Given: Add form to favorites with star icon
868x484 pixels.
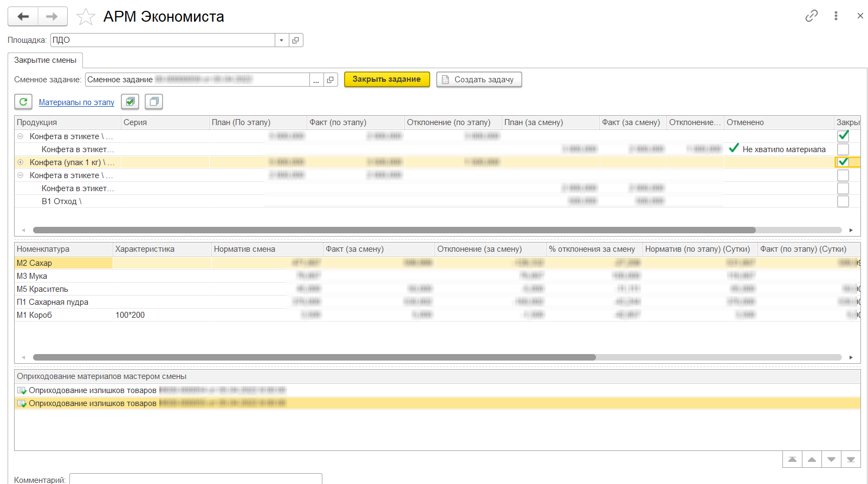Looking at the screenshot, I should (86, 17).
